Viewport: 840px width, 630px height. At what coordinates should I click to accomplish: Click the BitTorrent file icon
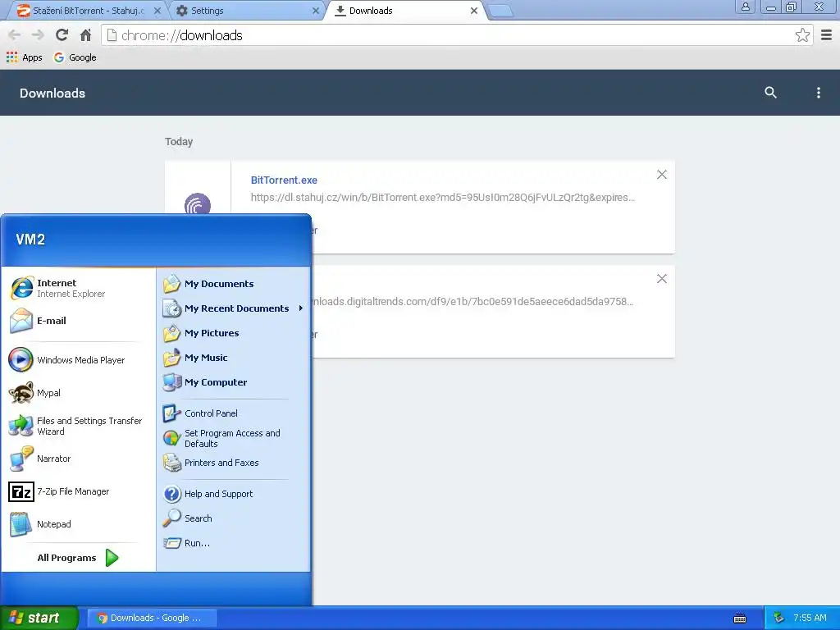[x=198, y=203]
